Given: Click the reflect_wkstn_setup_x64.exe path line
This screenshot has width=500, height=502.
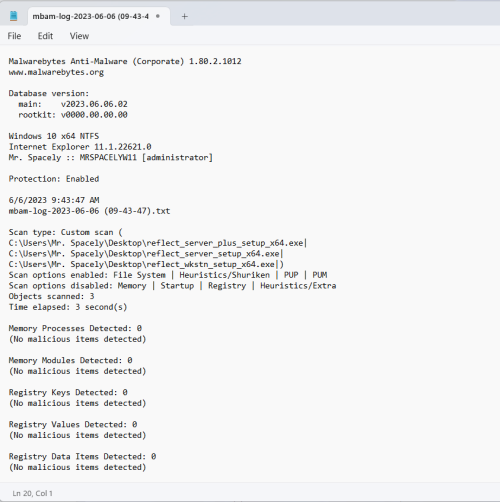Looking at the screenshot, I should click(146, 264).
